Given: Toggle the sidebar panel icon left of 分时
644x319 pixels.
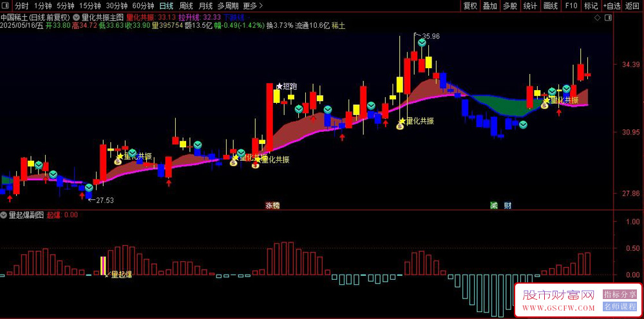Looking at the screenshot, I should point(5,6).
